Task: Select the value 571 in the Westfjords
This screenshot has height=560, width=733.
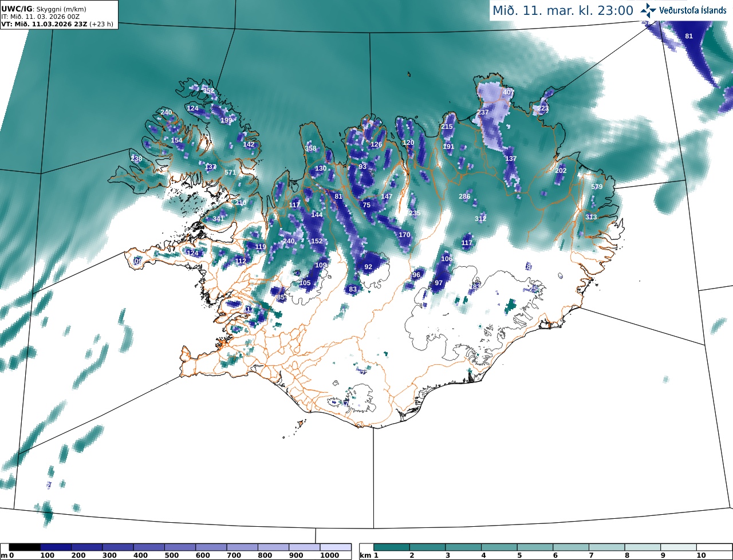Action: click(x=230, y=172)
